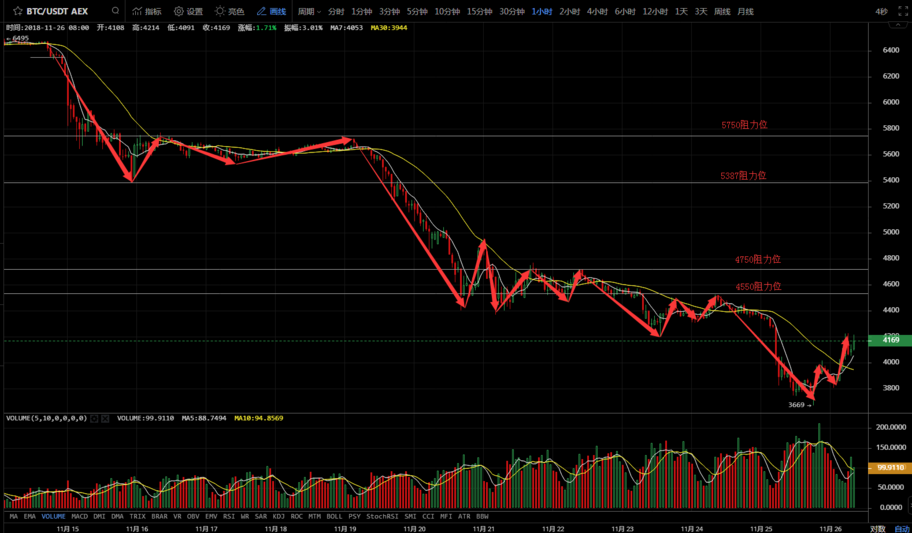Show the MFI indicator

tap(446, 516)
